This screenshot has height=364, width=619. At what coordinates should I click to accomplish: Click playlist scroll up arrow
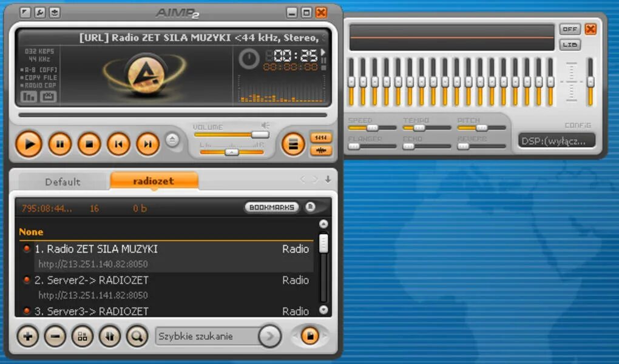(x=323, y=224)
